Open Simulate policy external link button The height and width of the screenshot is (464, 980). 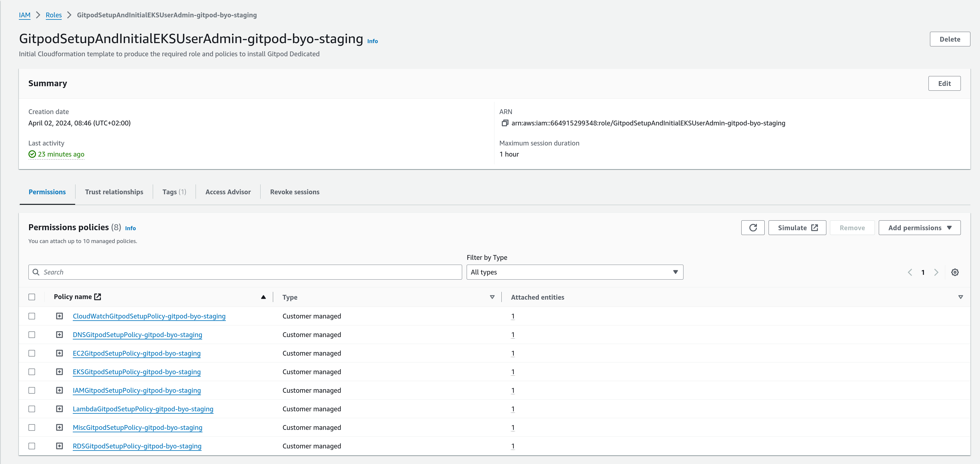pyautogui.click(x=797, y=228)
